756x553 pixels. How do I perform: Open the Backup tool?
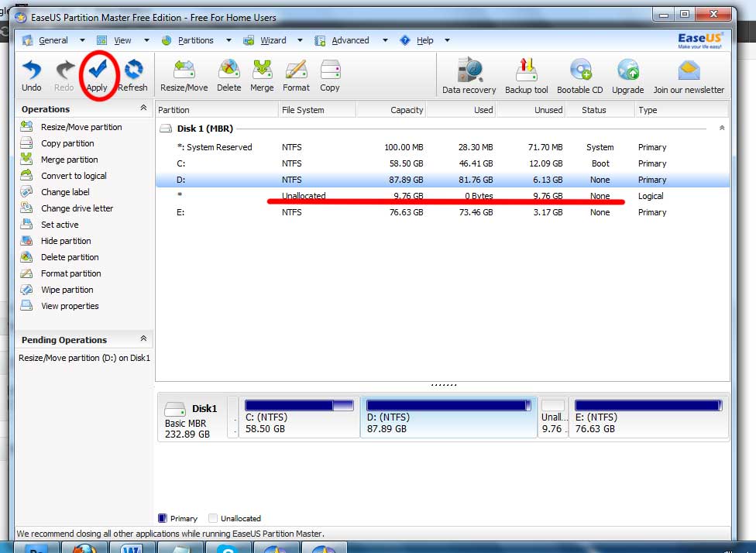(x=527, y=76)
